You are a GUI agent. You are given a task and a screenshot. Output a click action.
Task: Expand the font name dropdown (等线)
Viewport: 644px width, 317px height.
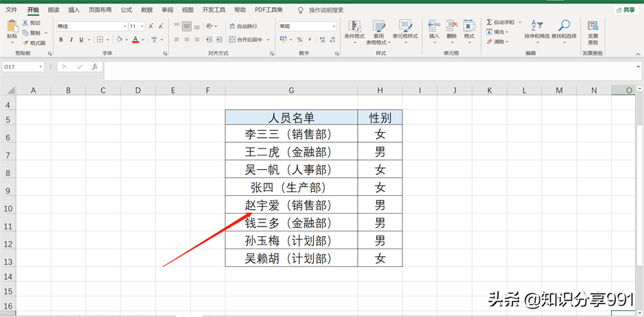[124, 26]
